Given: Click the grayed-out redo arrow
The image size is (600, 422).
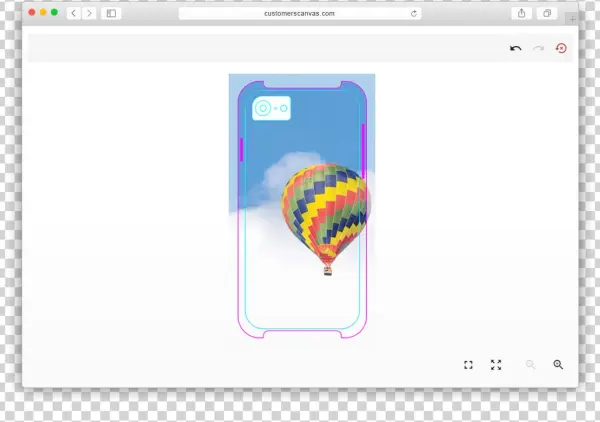Looking at the screenshot, I should pyautogui.click(x=538, y=48).
